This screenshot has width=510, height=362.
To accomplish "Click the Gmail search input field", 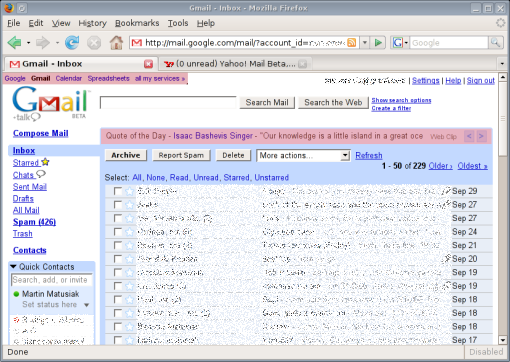I will (x=168, y=102).
